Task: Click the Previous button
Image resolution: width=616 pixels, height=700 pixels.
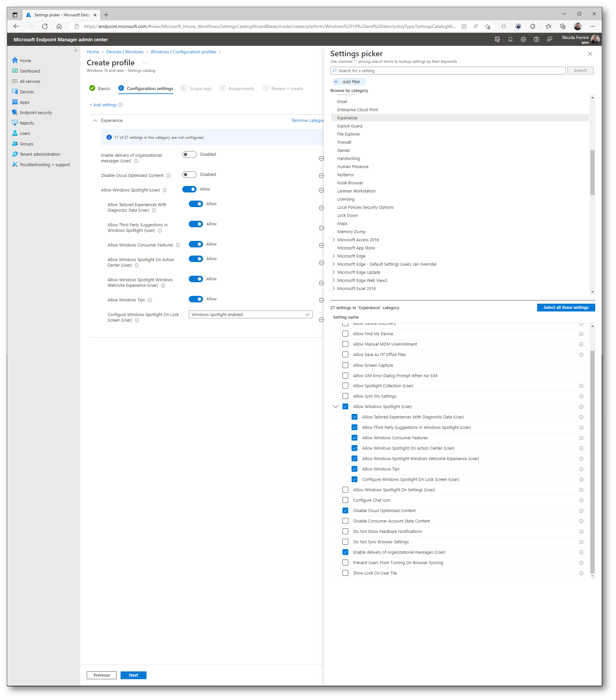Action: tap(102, 675)
